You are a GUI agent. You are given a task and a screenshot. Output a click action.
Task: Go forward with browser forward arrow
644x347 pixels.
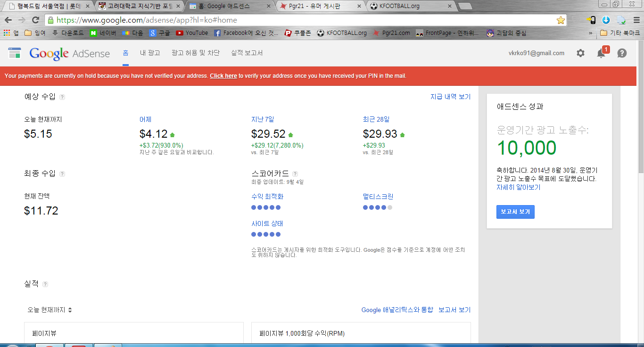coord(22,20)
